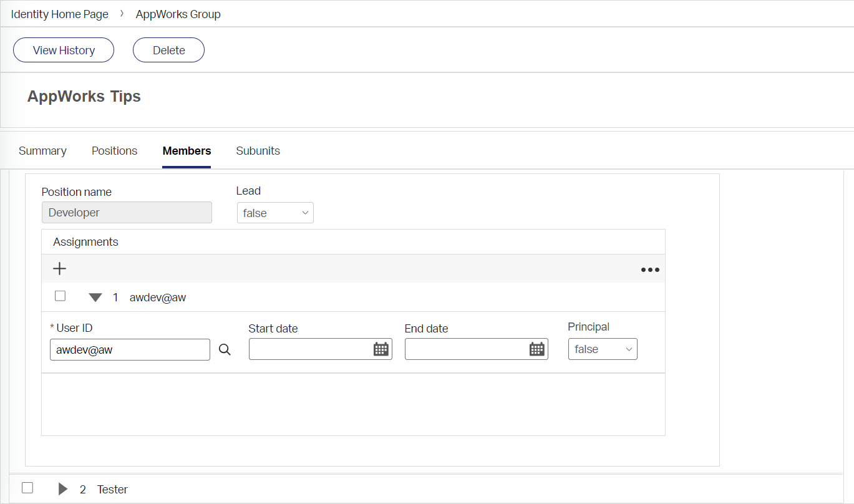Open the Lead dropdown

point(275,213)
